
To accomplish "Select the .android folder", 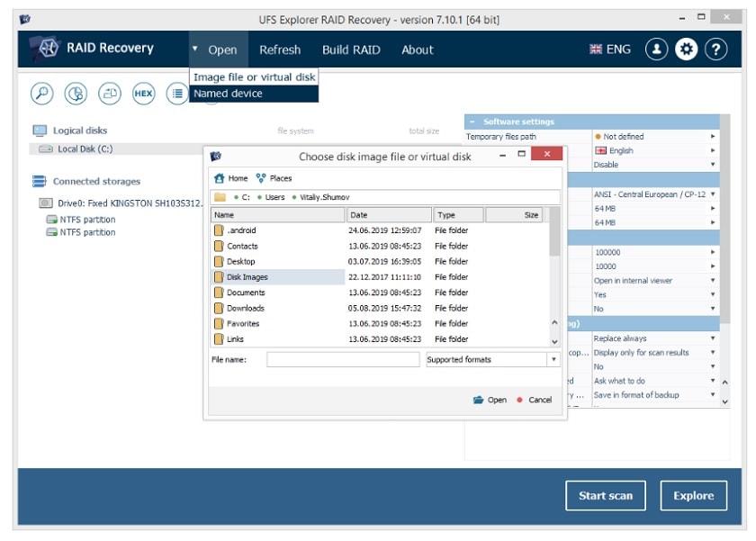I will tap(278, 230).
